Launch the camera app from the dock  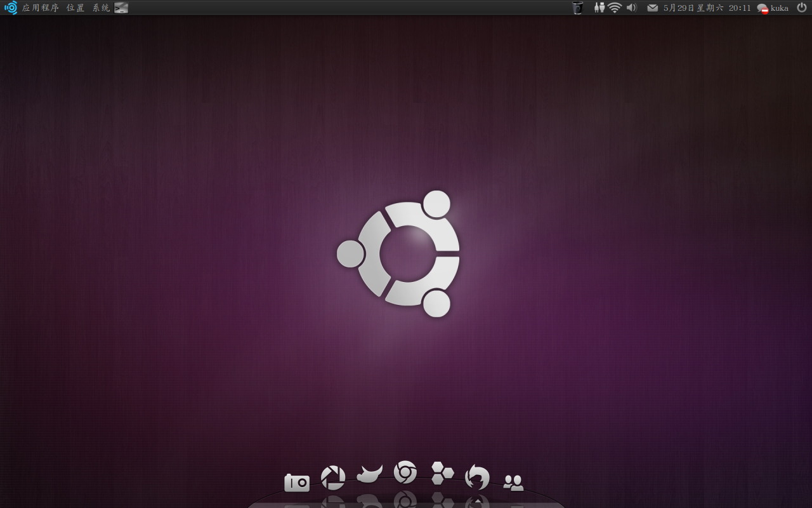tap(297, 483)
